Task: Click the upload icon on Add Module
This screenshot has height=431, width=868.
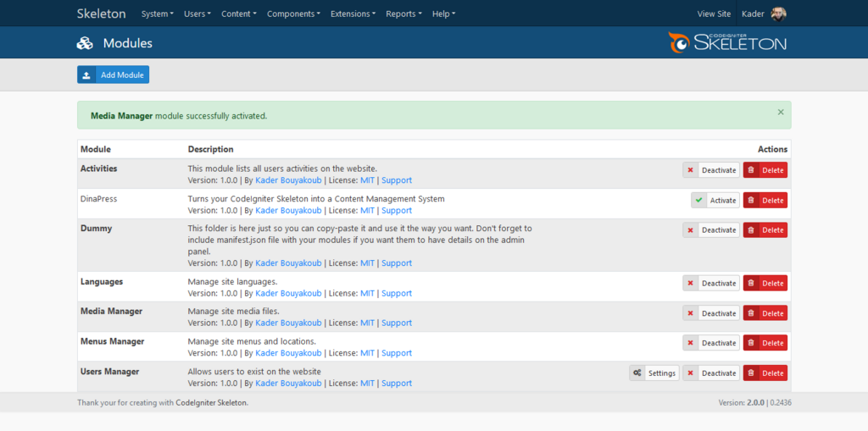Action: point(86,75)
